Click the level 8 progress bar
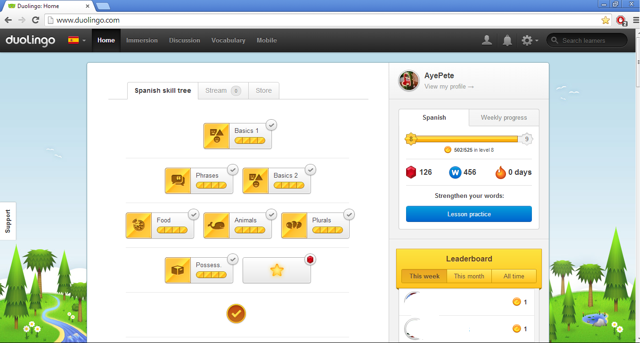The image size is (644, 343). tap(469, 139)
